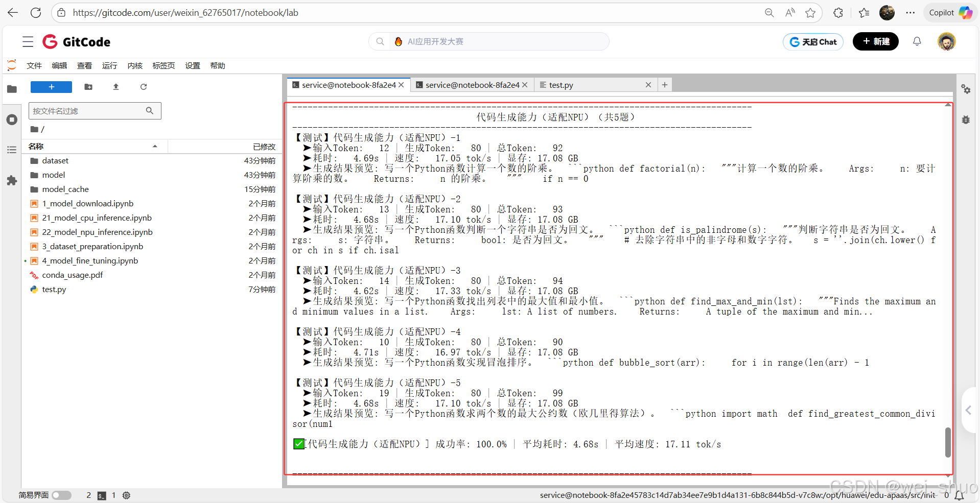Open notifications bell
Viewport: 980px width, 503px height.
coord(917,41)
